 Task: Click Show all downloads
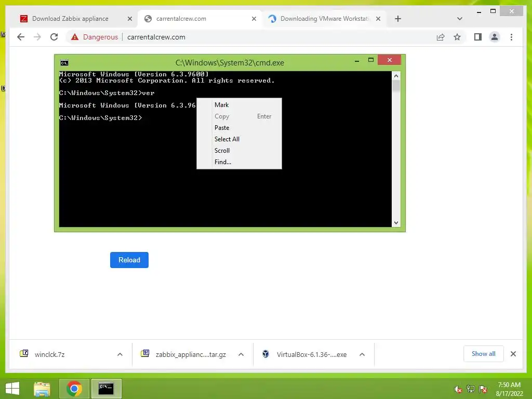(484, 354)
